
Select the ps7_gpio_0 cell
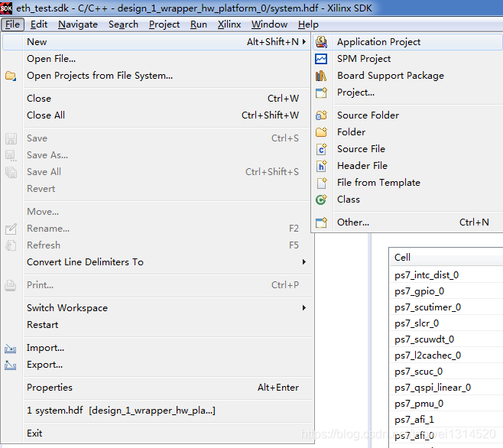[446, 291]
